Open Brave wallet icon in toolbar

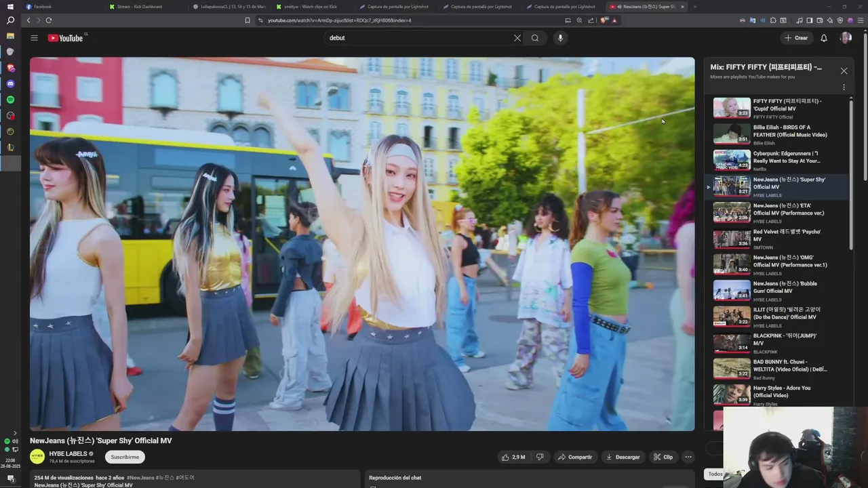(819, 20)
